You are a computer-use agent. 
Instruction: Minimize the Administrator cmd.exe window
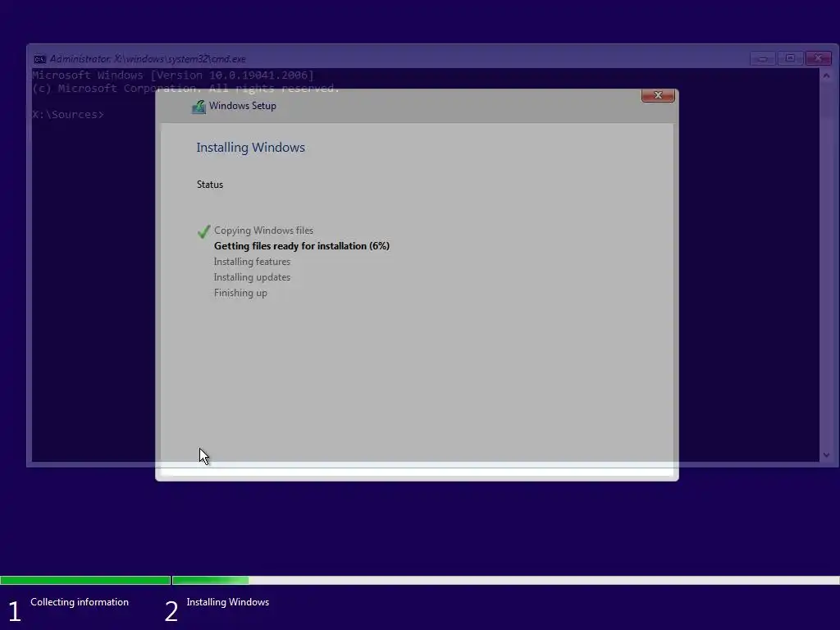[762, 58]
